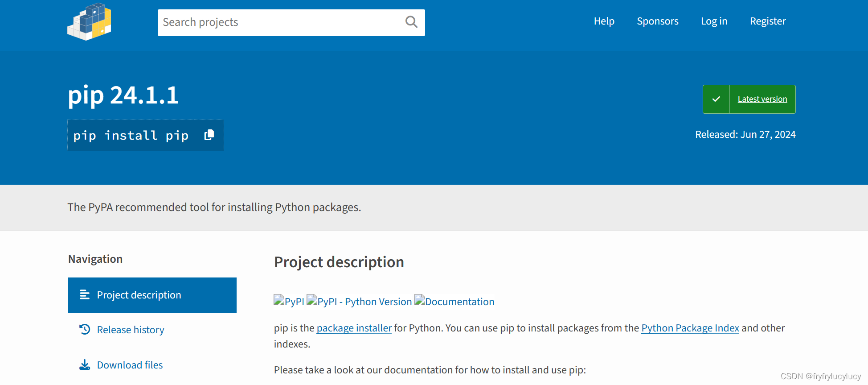Open the Sponsors page

point(657,21)
